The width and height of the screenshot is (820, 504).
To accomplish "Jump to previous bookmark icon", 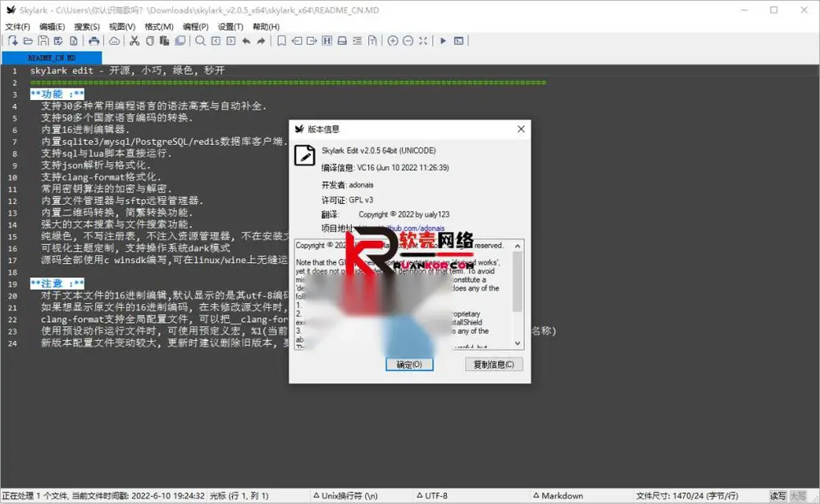I will coord(297,41).
